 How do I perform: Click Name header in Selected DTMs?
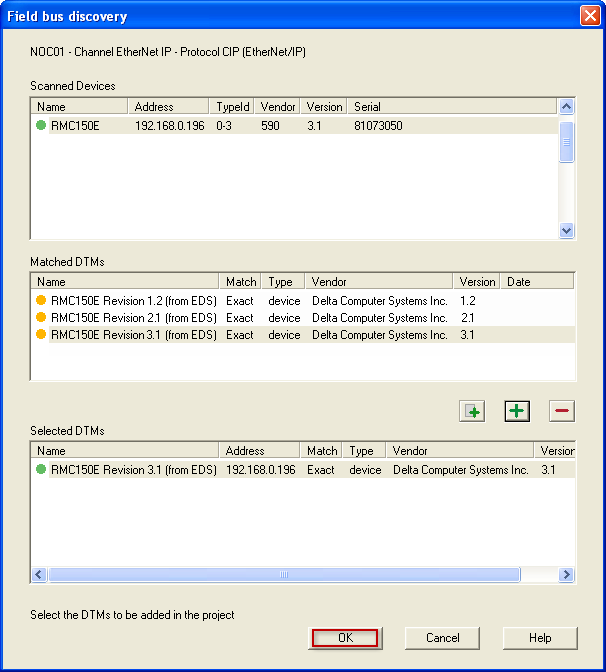click(x=125, y=450)
